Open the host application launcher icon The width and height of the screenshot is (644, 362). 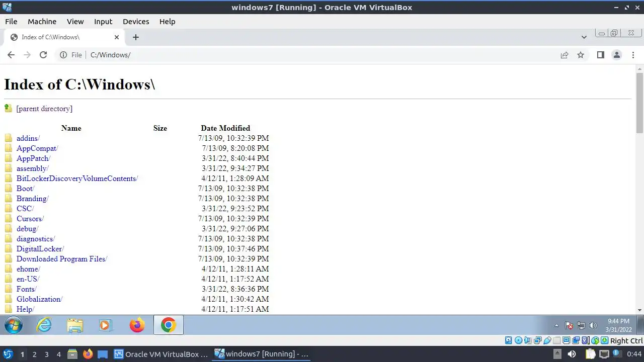pos(8,354)
